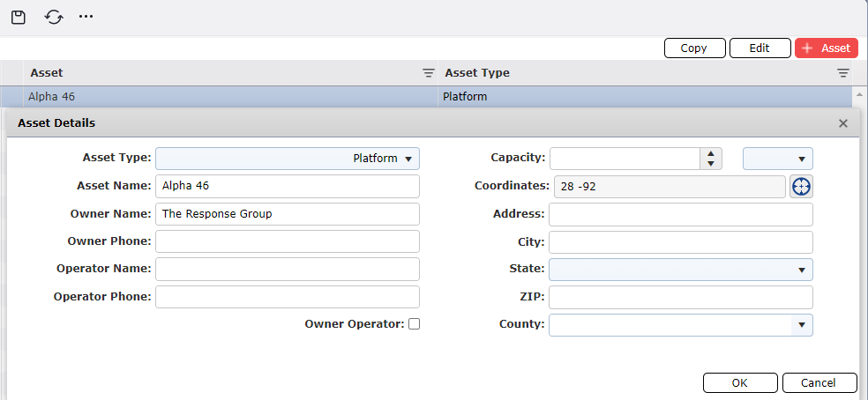Image resolution: width=868 pixels, height=400 pixels.
Task: Focus the Owner Phone field
Action: [x=288, y=241]
